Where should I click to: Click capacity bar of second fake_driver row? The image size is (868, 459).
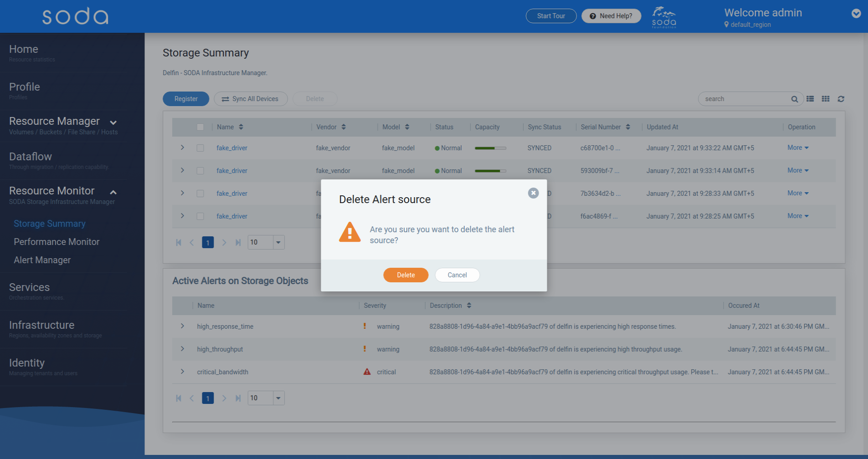490,171
